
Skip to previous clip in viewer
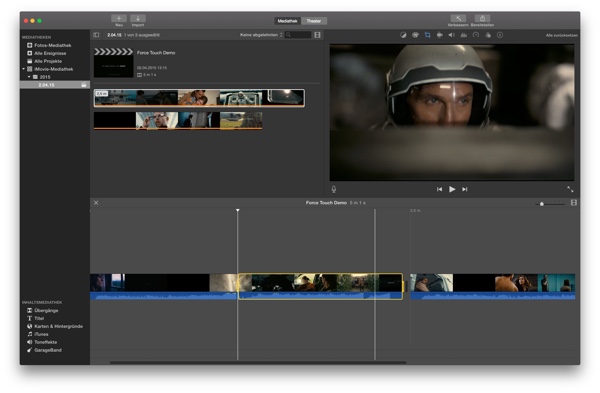click(439, 189)
